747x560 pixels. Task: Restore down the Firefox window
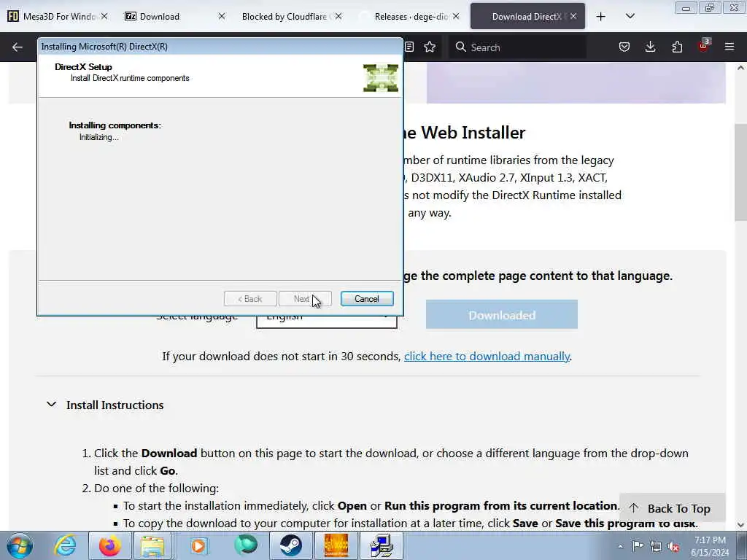(x=710, y=8)
